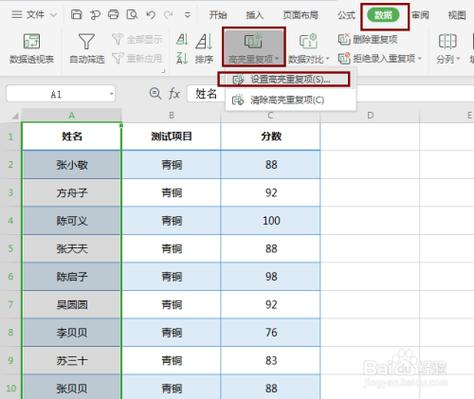Image resolution: width=474 pixels, height=399 pixels.
Task: Click score cell 76
Action: [x=270, y=333]
